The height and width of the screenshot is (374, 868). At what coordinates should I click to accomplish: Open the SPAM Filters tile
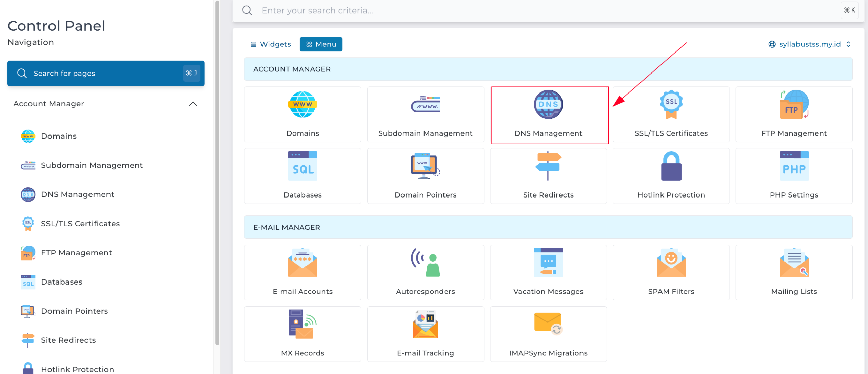coord(671,272)
